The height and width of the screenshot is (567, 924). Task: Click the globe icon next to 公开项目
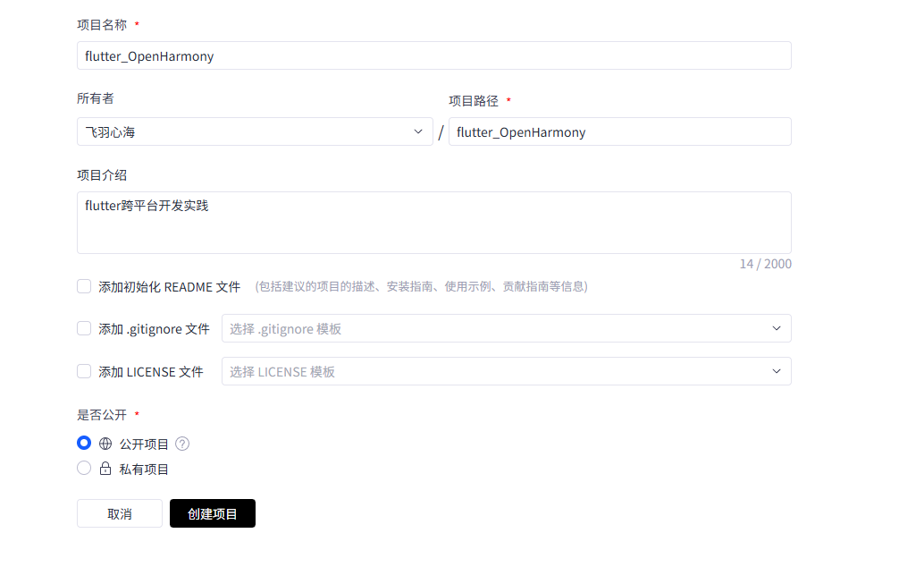click(105, 444)
